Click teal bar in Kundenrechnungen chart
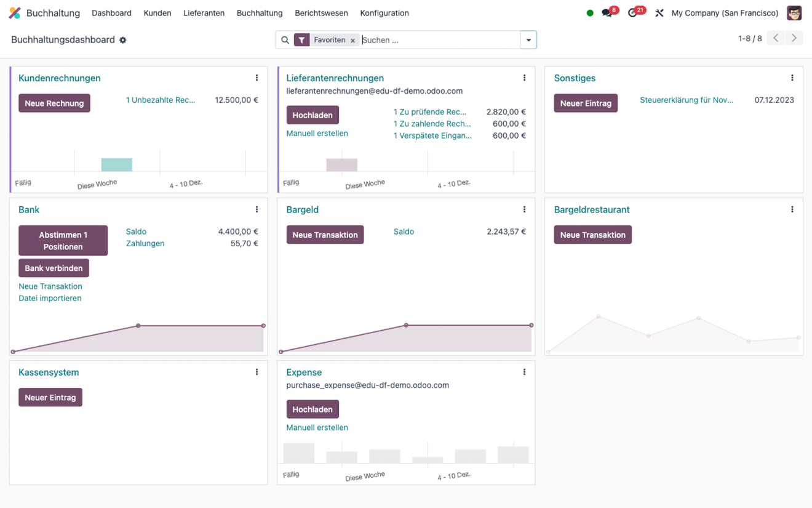 (x=117, y=164)
